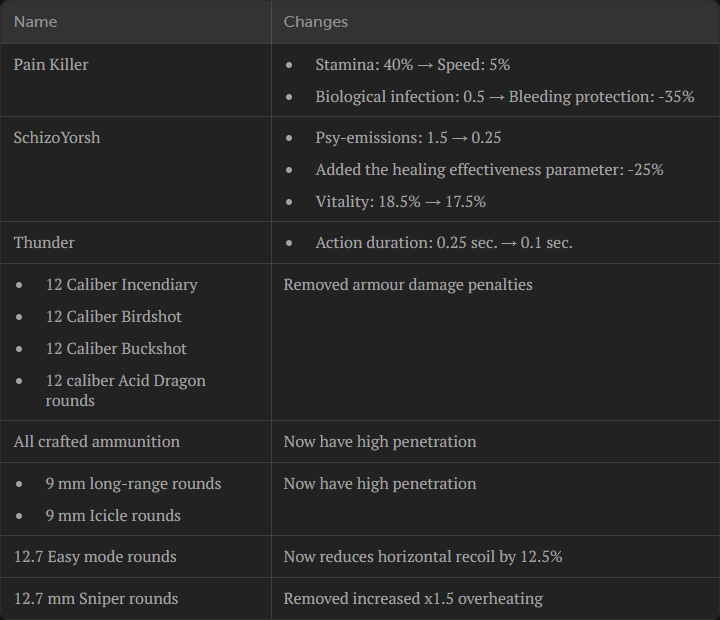Select the SchizoYorsh name cell
The width and height of the screenshot is (720, 620).
click(x=57, y=137)
